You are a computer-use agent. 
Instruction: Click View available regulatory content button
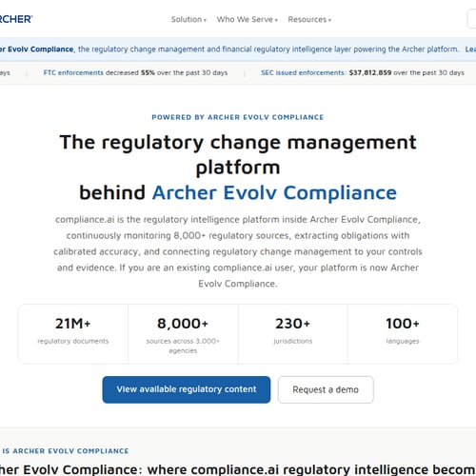187,389
